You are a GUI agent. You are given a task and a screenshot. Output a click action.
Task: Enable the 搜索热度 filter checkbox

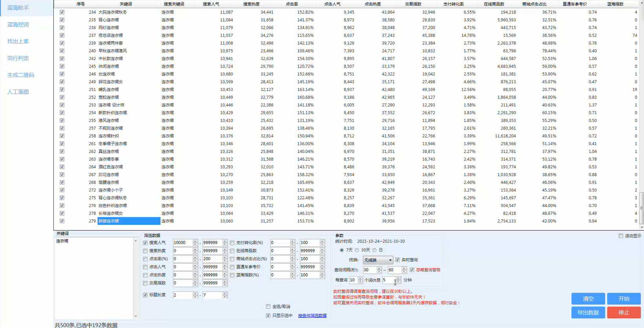pyautogui.click(x=146, y=251)
